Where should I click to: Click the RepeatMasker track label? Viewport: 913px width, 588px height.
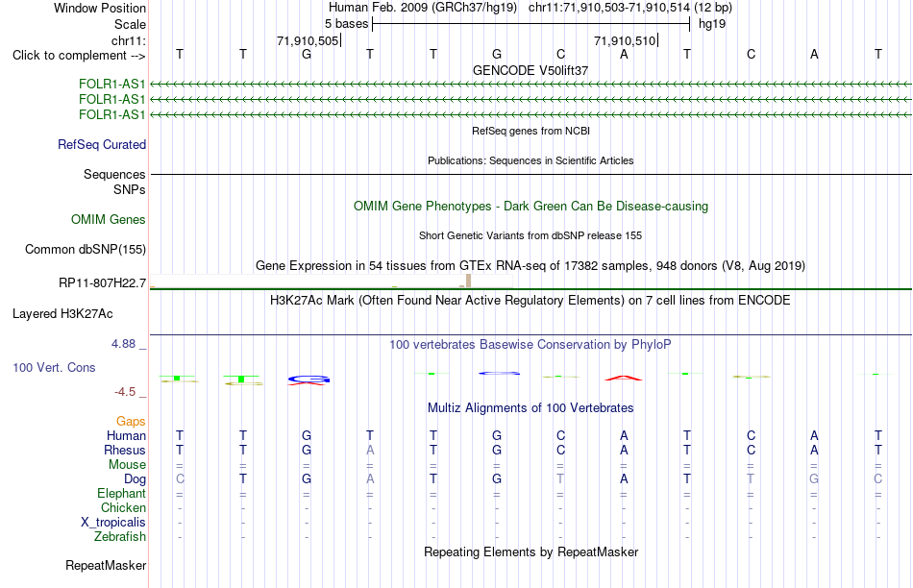[x=106, y=565]
